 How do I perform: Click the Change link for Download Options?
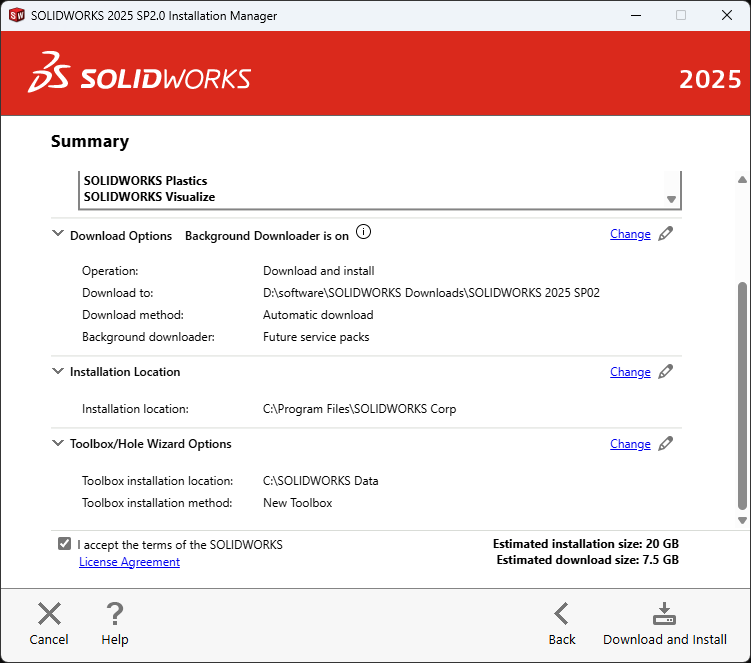coord(630,234)
